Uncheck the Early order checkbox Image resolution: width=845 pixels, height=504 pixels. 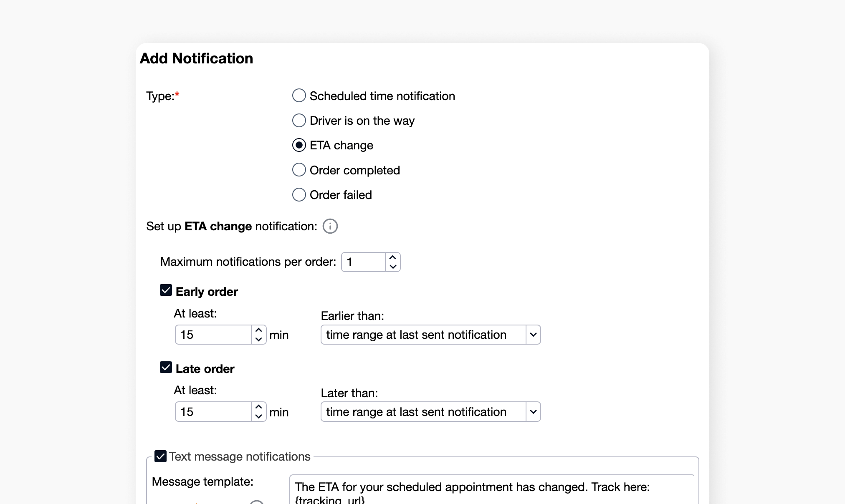coord(165,290)
